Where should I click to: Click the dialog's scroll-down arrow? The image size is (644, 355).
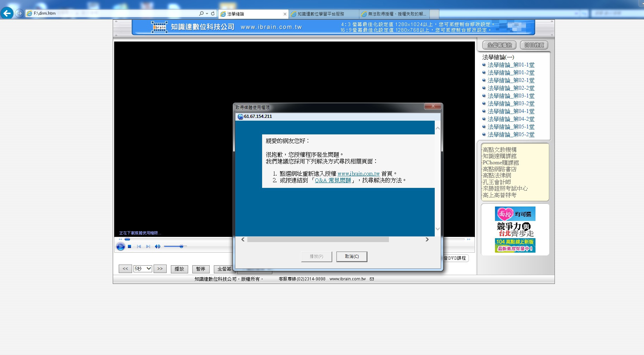438,229
